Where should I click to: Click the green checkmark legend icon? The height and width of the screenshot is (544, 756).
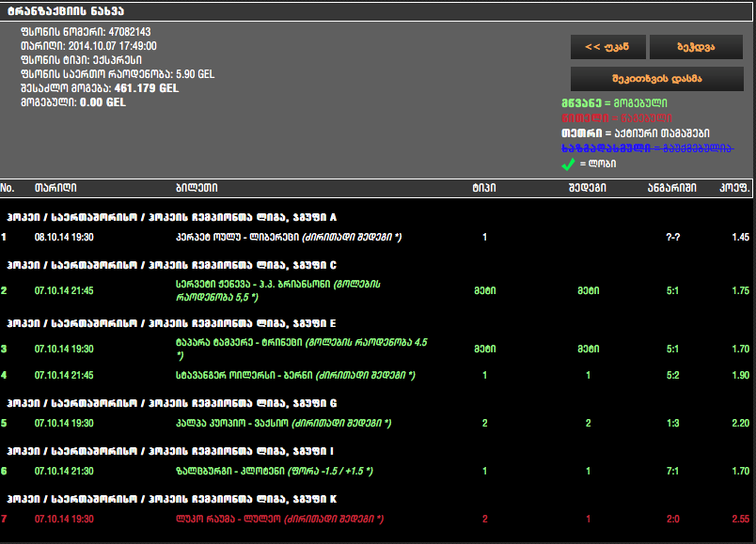point(568,164)
